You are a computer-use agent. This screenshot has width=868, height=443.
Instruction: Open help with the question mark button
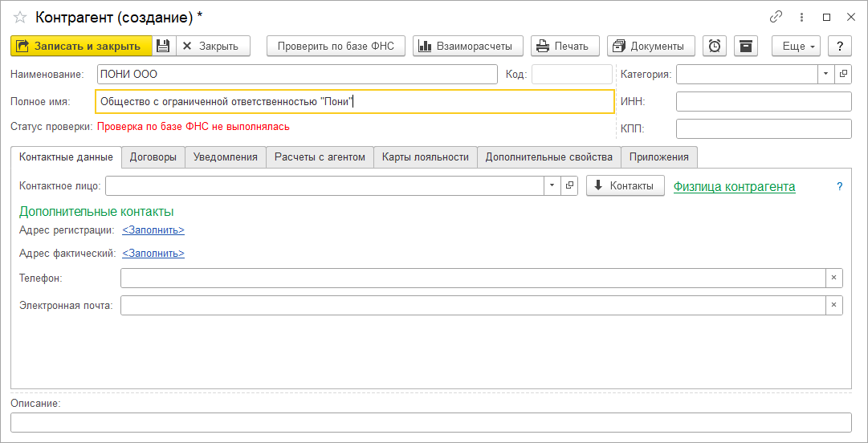[840, 46]
